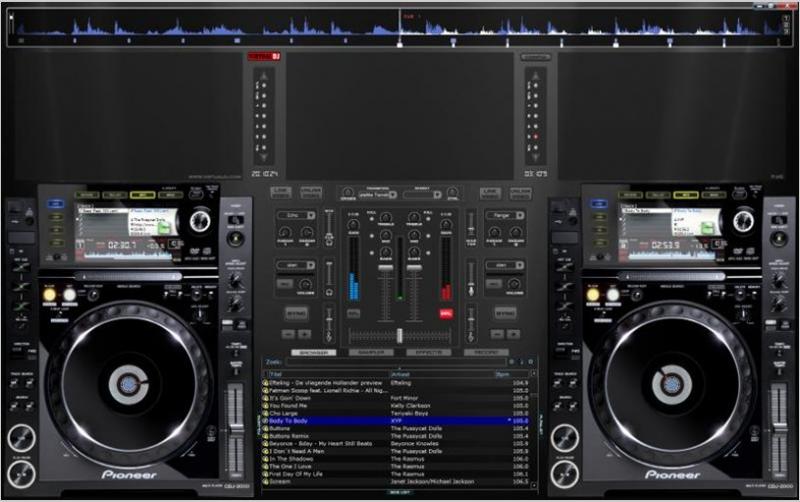Toggle the left deck Link button

point(281,191)
